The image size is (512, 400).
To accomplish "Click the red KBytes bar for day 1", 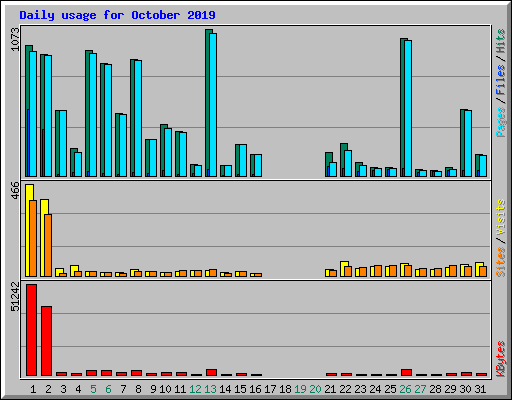I will click(x=32, y=330).
